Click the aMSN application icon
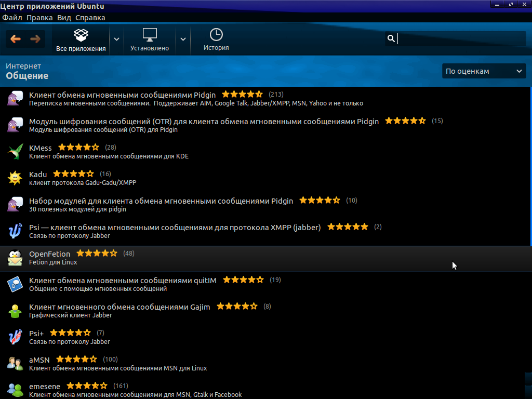The width and height of the screenshot is (532, 399). click(15, 364)
